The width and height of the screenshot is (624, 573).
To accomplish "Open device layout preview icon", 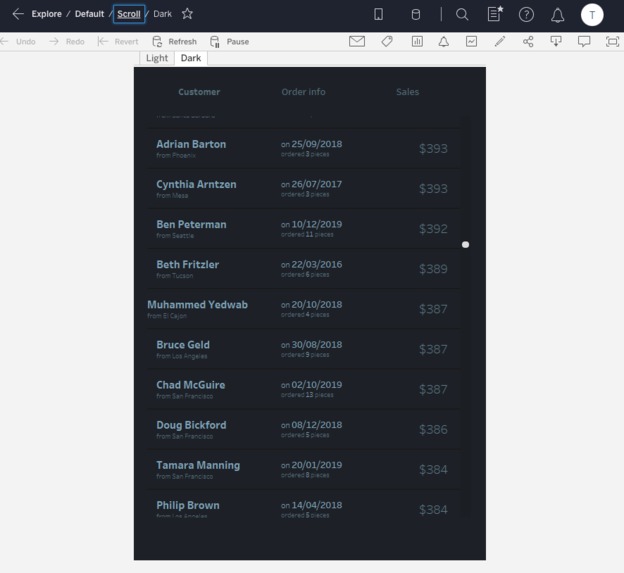I will pos(378,15).
